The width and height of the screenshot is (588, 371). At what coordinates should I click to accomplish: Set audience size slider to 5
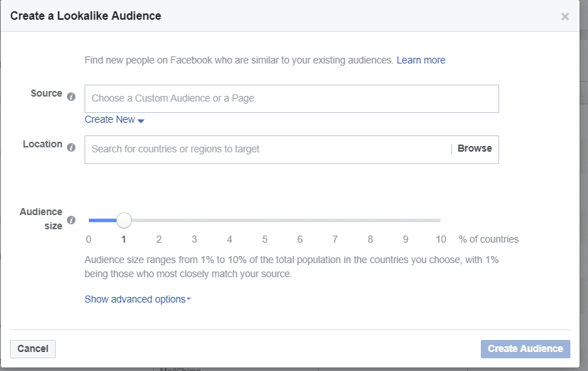pyautogui.click(x=265, y=221)
